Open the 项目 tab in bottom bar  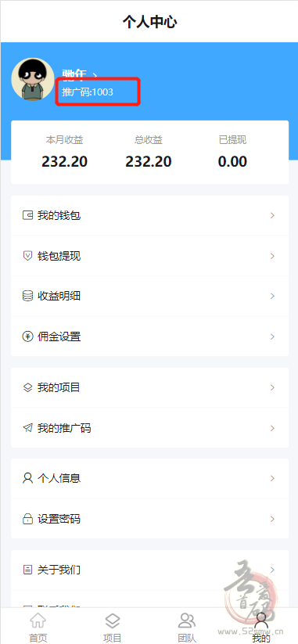coord(112,627)
